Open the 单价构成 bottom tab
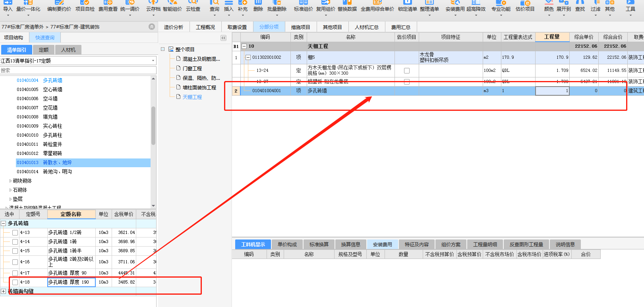This screenshot has width=644, height=307. click(x=287, y=244)
